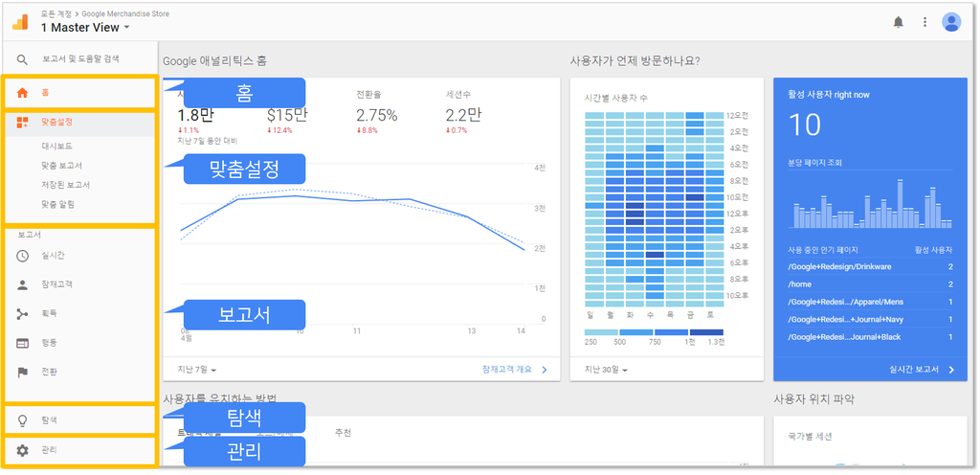
Task: Select the 1.8만 users metric tab
Action: tap(193, 121)
